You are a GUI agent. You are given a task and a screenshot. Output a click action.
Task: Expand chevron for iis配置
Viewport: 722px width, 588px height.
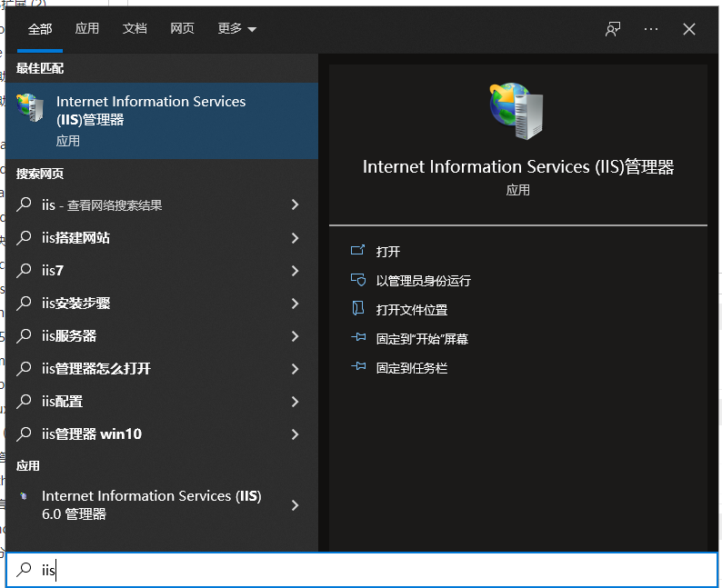coord(296,402)
